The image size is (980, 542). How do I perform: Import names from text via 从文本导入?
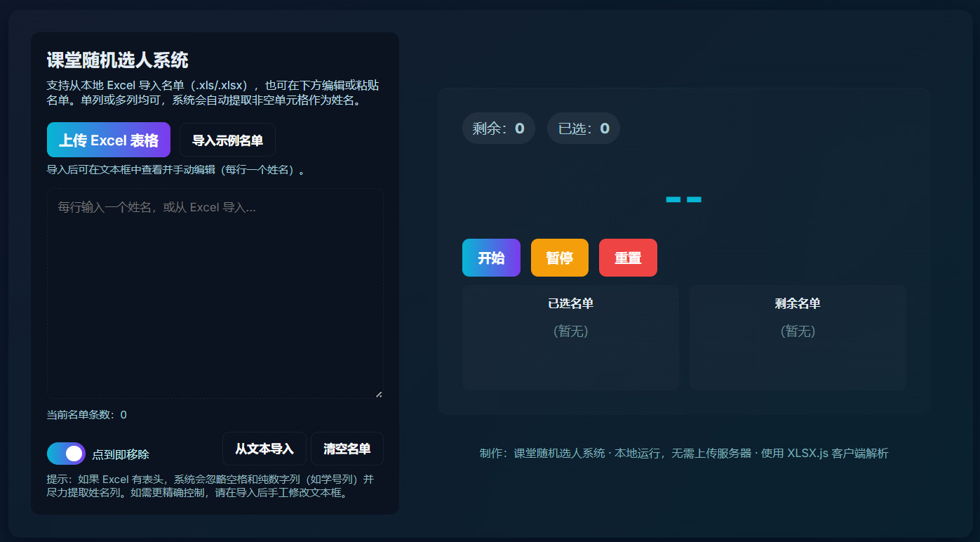click(265, 449)
